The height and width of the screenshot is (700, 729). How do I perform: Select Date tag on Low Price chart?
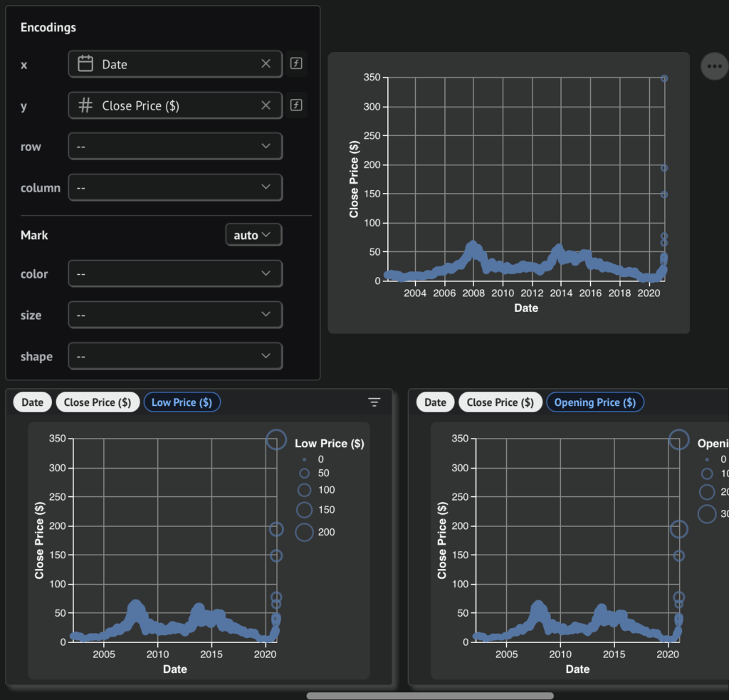pos(32,402)
